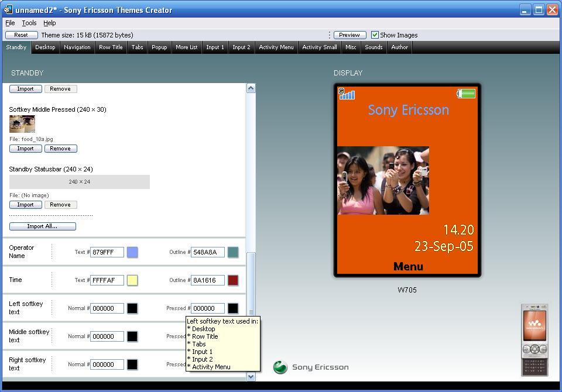Click the Sony Ericsson operator name in preview
The image size is (562, 392).
coord(408,110)
